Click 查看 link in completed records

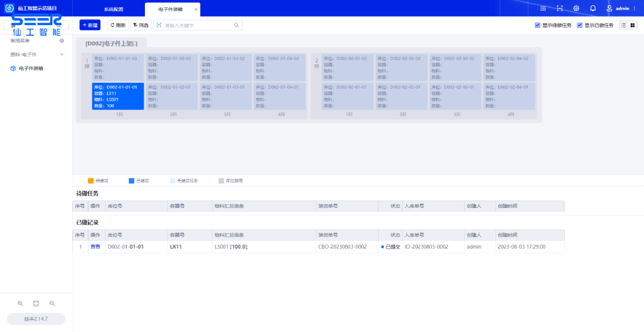[x=95, y=246]
